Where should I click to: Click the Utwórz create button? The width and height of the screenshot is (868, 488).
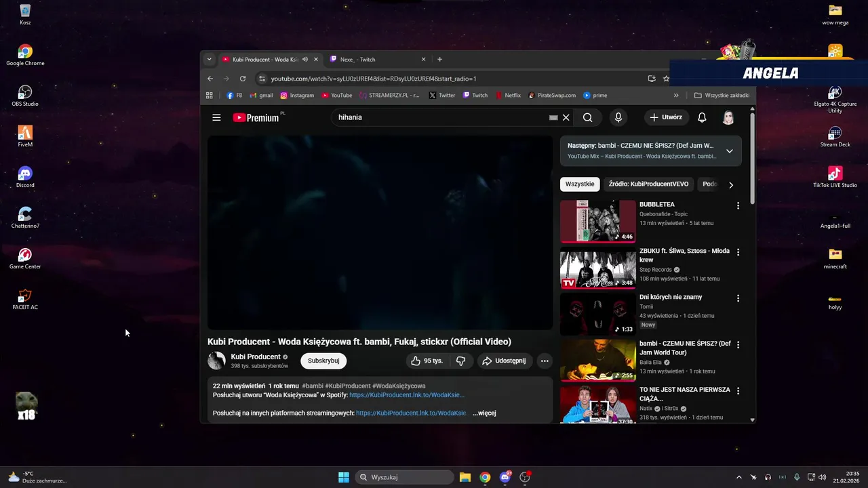666,117
